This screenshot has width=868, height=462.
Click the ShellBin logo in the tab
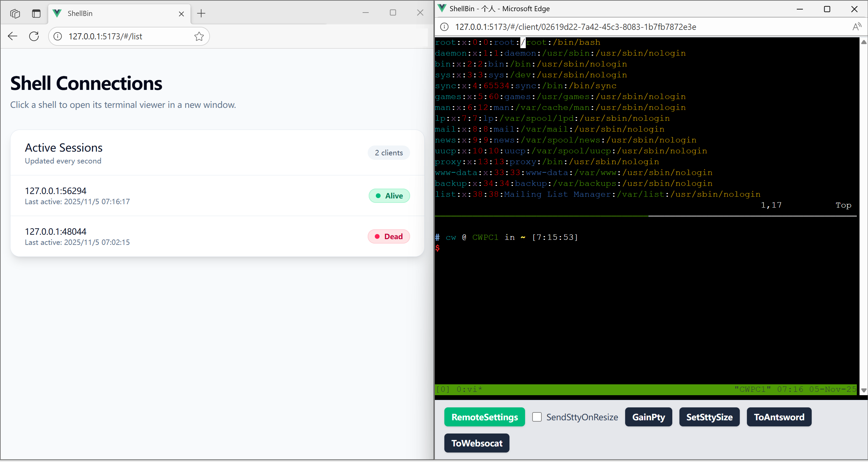[57, 13]
